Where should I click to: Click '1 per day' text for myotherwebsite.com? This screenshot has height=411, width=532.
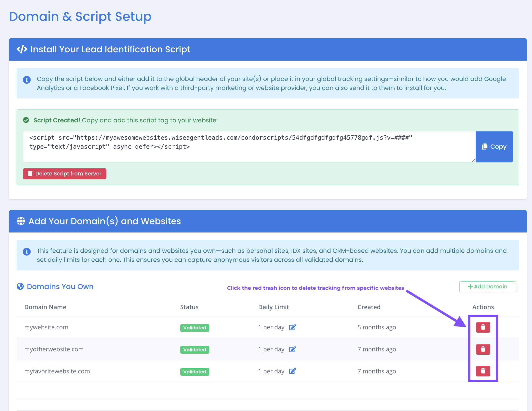point(271,349)
